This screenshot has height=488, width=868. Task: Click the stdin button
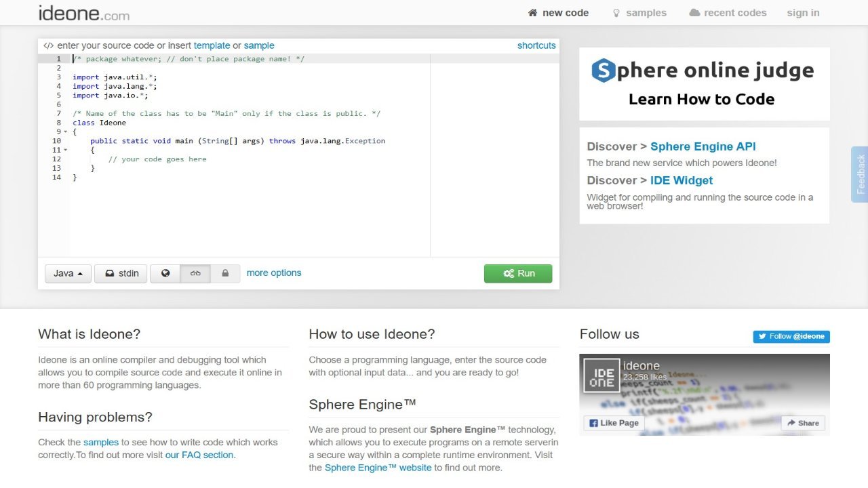(121, 273)
